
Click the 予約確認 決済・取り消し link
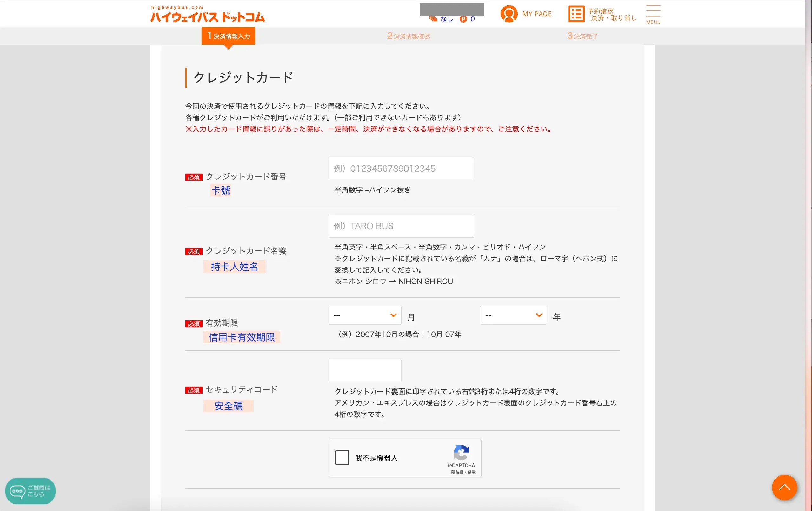click(x=612, y=15)
